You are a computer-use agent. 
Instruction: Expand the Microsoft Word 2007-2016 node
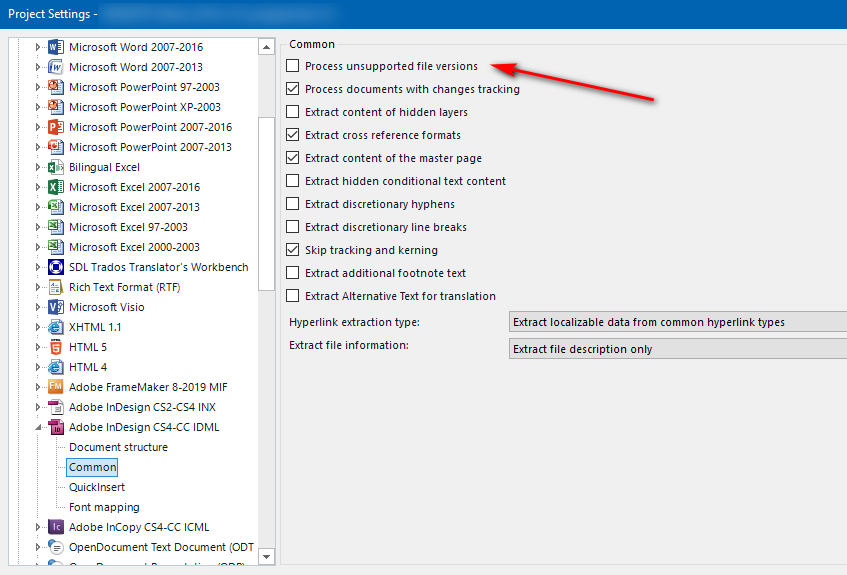point(38,47)
